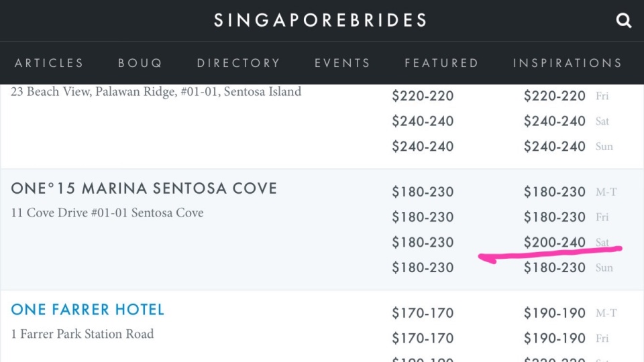This screenshot has height=362, width=644.
Task: Click 23 Beach View Palawan Ridge address
Action: (x=156, y=91)
